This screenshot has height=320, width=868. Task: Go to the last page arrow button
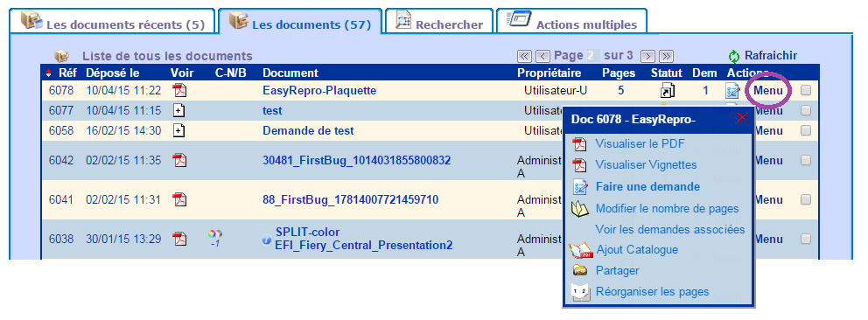tap(667, 56)
